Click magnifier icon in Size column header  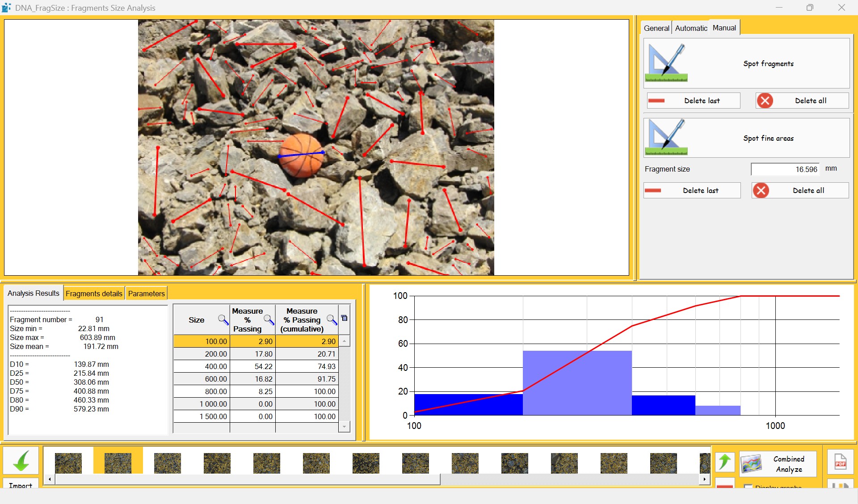point(223,319)
